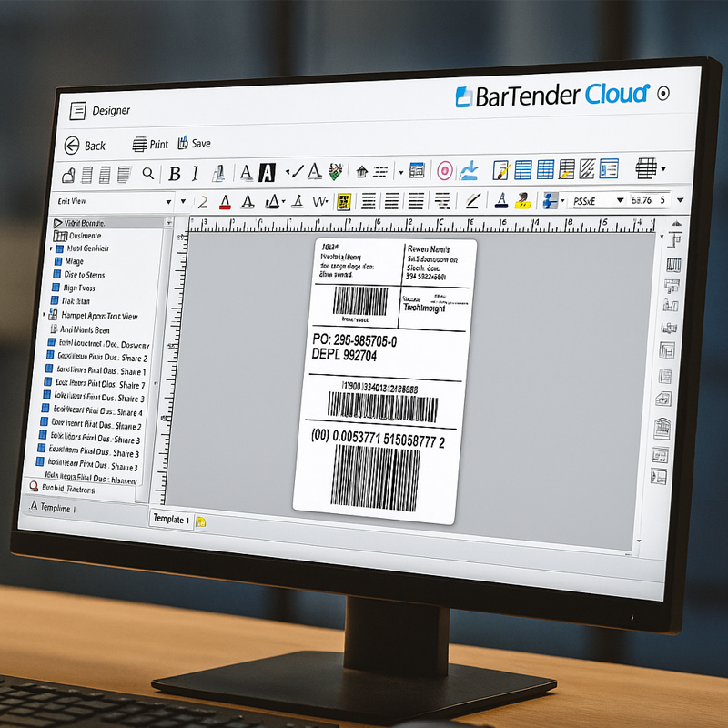Screen dimensions: 728x728
Task: Open the Designer hamburger menu icon
Action: click(x=77, y=111)
